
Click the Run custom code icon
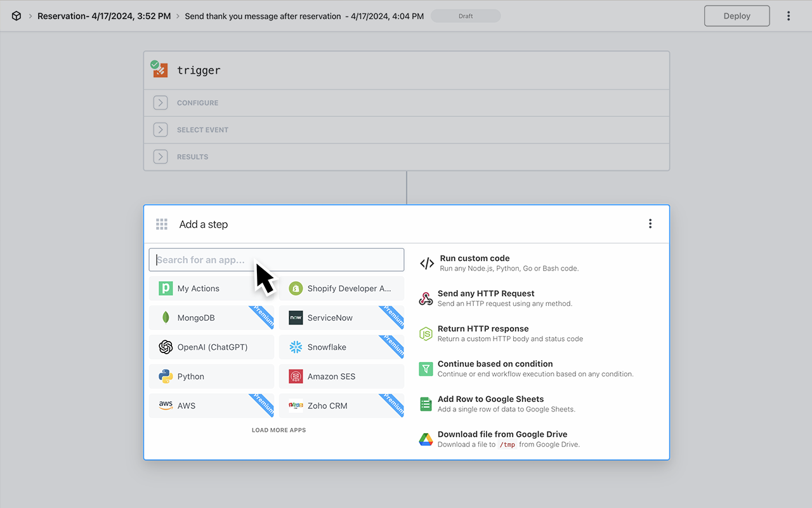(x=427, y=264)
